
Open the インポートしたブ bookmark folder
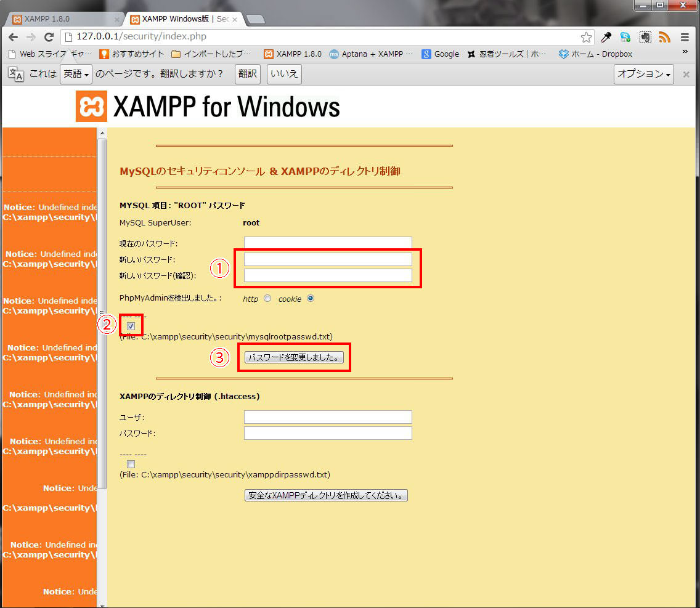click(x=211, y=54)
